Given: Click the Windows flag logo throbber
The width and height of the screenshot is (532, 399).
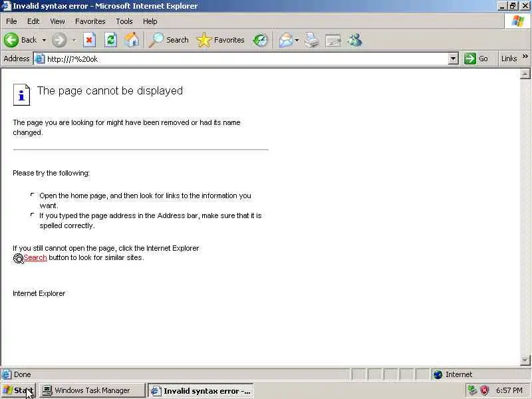Looking at the screenshot, I should 518,21.
